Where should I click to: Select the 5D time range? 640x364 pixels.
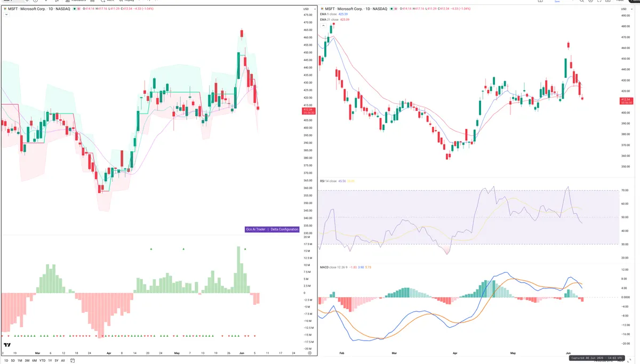coord(13,361)
